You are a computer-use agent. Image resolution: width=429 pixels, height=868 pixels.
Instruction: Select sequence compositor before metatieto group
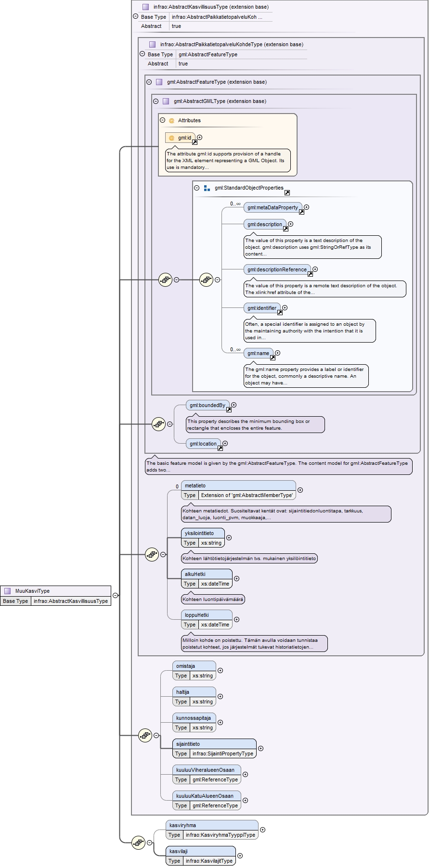tap(152, 554)
